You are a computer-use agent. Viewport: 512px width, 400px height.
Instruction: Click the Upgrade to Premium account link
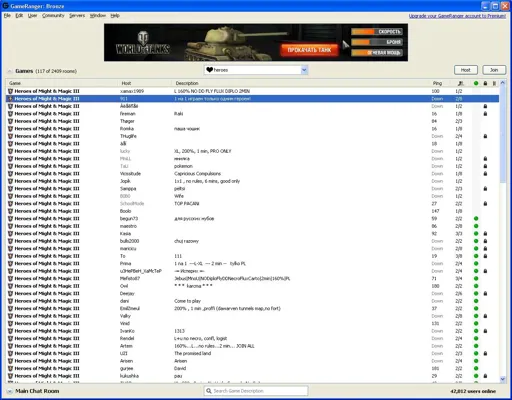click(x=457, y=16)
